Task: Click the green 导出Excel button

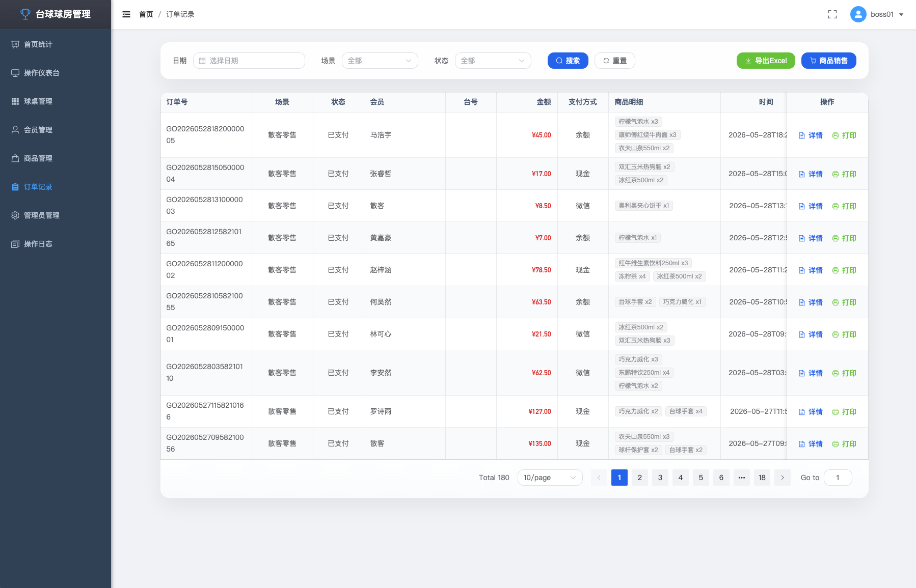Action: [766, 61]
